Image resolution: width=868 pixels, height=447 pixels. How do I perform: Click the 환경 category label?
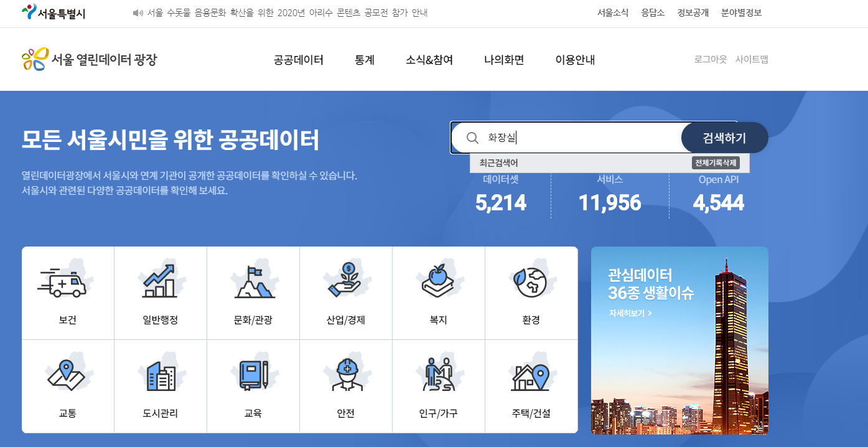point(531,320)
